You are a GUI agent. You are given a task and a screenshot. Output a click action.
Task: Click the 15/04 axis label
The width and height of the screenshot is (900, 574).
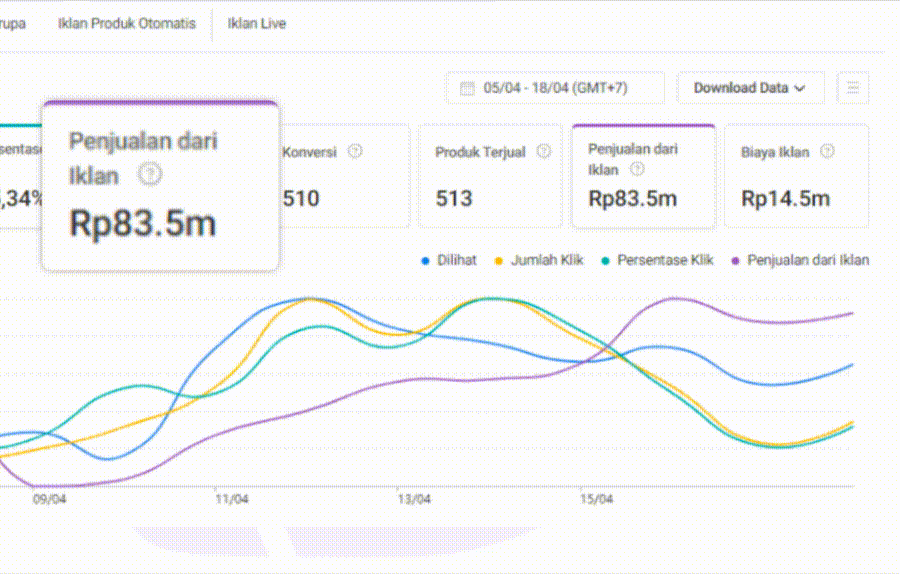point(596,499)
